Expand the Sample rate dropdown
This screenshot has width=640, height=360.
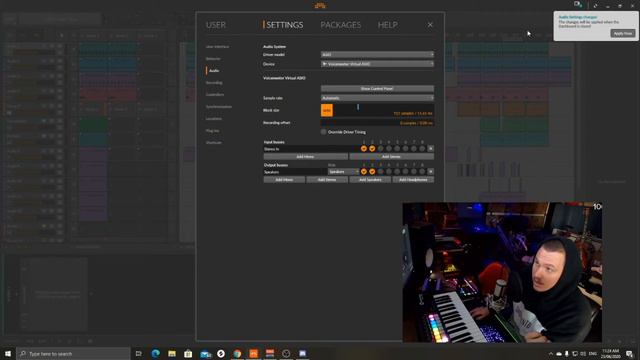[x=377, y=98]
